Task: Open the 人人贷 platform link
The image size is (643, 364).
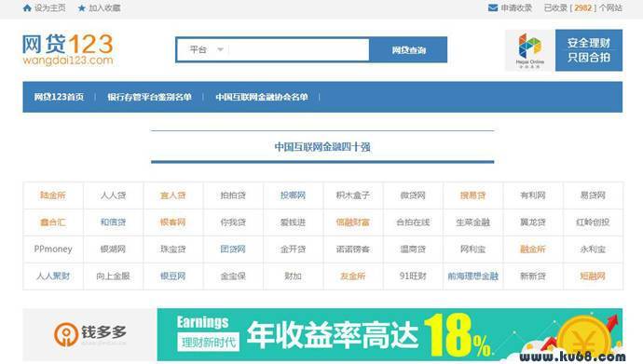Action: pos(113,195)
